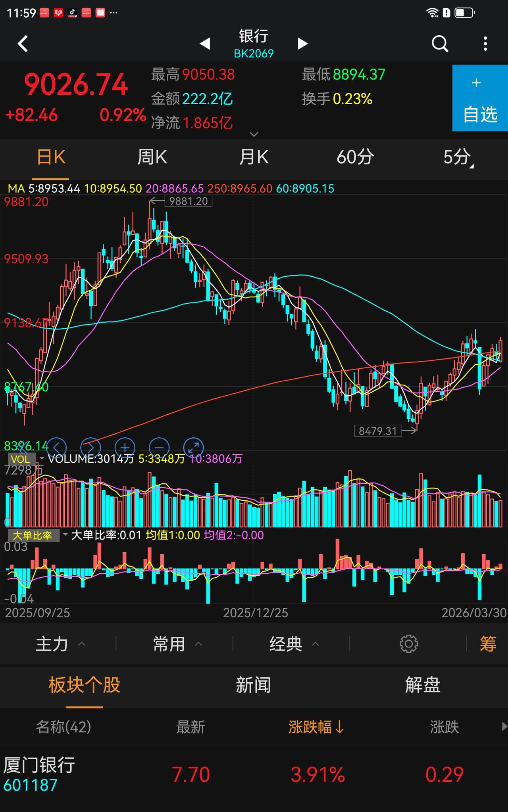This screenshot has width=508, height=812.
Task: Expand the 主力 indicator group
Action: pos(60,644)
